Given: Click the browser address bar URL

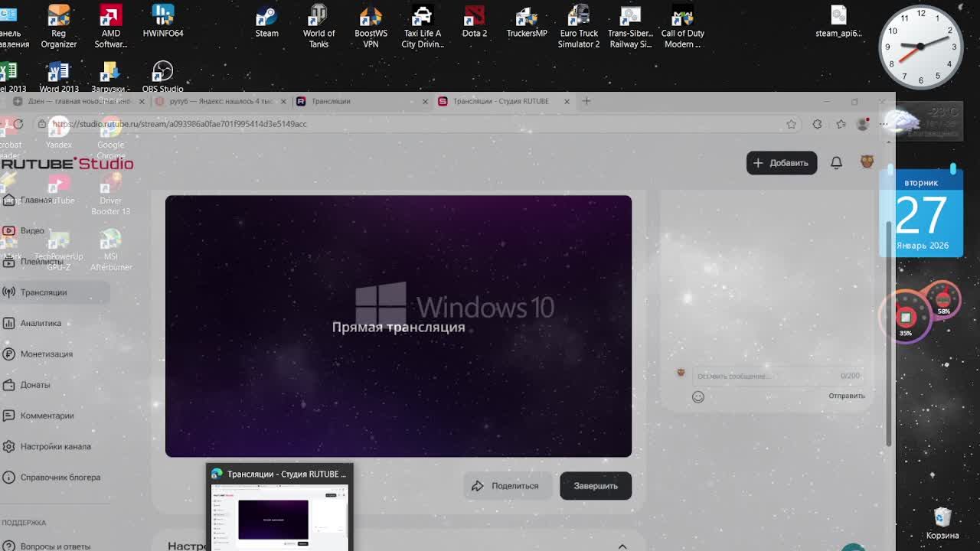Looking at the screenshot, I should coord(180,124).
